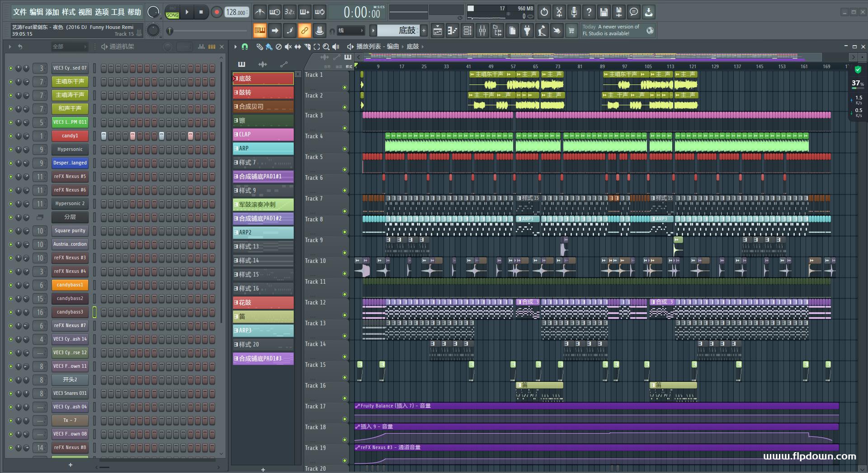868x473 pixels.
Task: Switch the PAT/SONG mode toggle
Action: (x=173, y=12)
